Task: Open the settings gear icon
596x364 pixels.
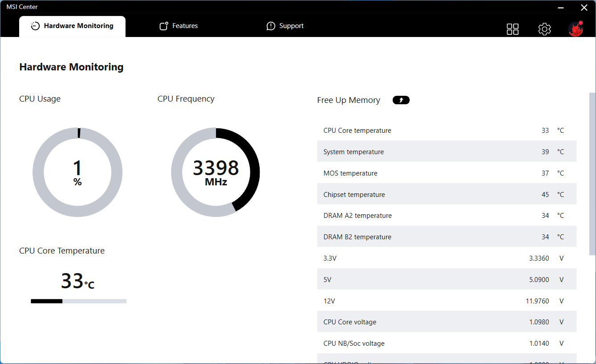Action: click(544, 29)
